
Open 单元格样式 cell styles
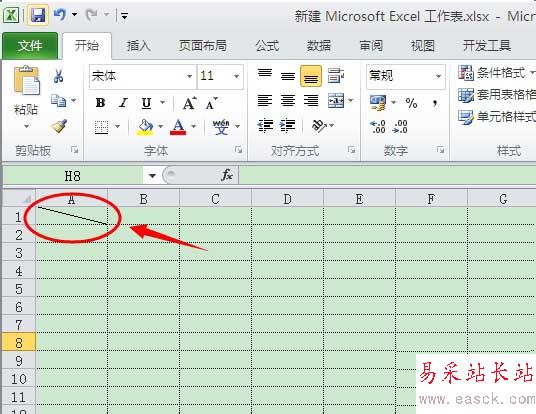pyautogui.click(x=497, y=117)
